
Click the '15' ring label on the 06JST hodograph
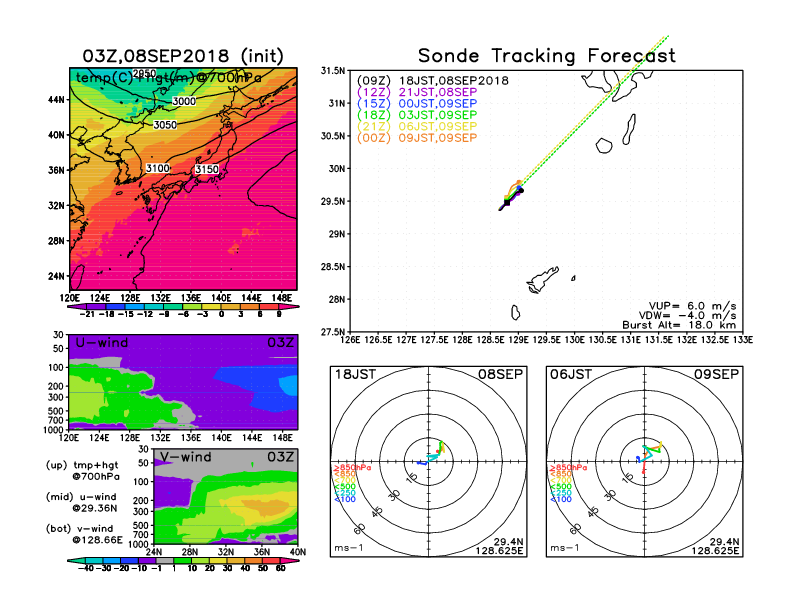point(627,477)
